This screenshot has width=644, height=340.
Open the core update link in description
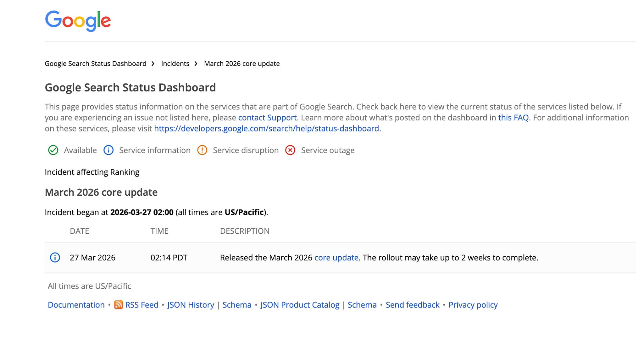pyautogui.click(x=336, y=258)
